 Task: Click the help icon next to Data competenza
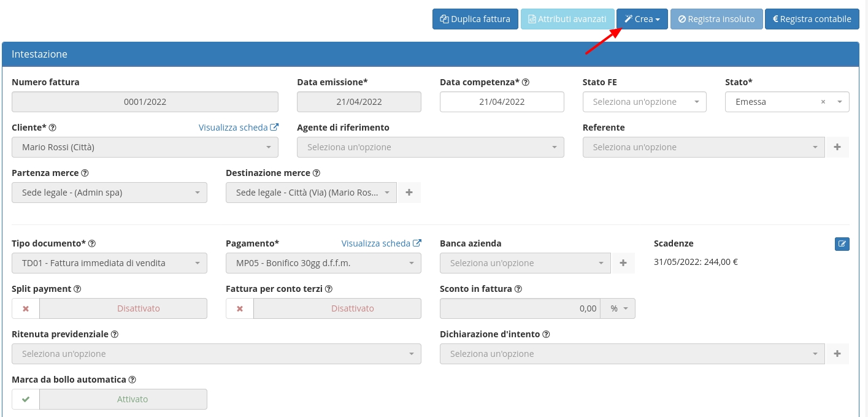526,82
